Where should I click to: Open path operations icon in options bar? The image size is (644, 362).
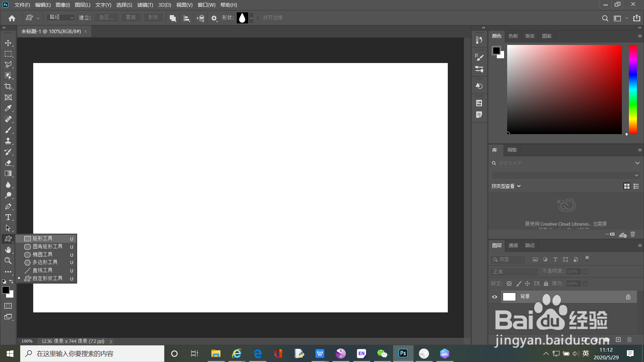coord(173,18)
